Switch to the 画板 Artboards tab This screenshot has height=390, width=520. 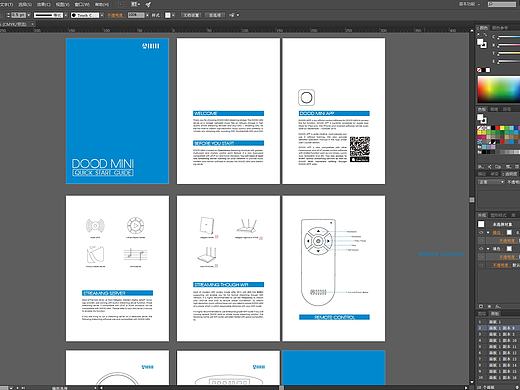coord(495,314)
